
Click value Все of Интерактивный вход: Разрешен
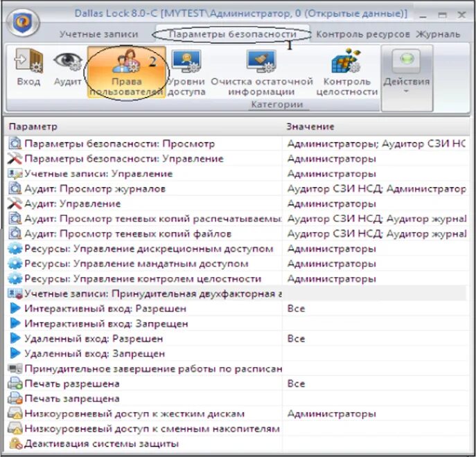coord(296,309)
